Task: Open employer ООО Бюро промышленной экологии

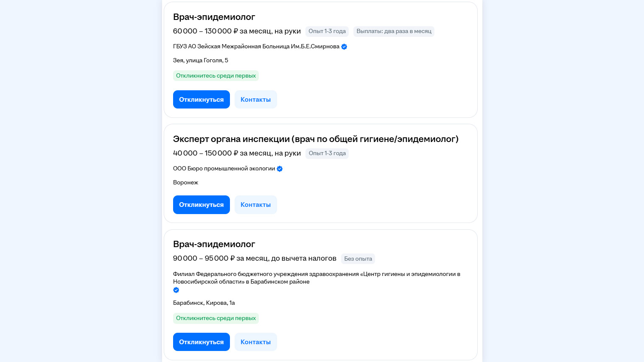Action: (x=224, y=169)
